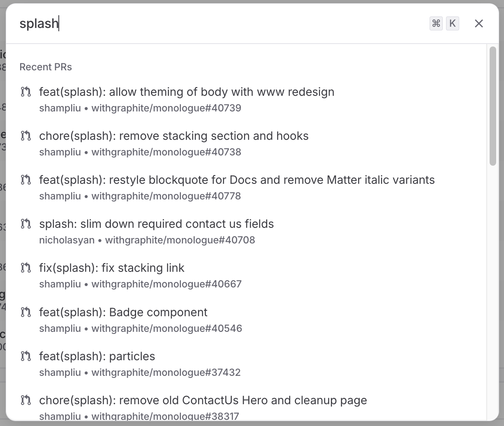504x426 pixels.
Task: Click the pull request icon for 'remove old ContactUs Hero'
Action: click(x=25, y=400)
